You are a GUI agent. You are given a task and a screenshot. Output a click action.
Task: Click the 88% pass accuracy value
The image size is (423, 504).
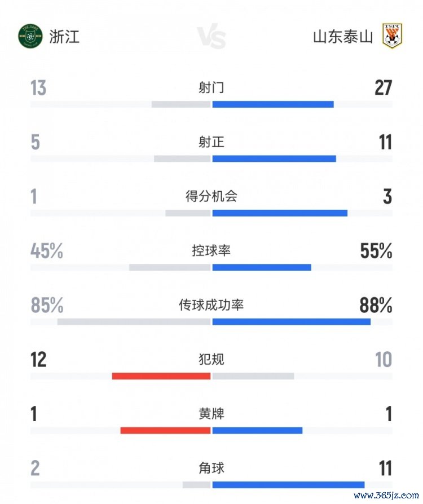click(376, 306)
